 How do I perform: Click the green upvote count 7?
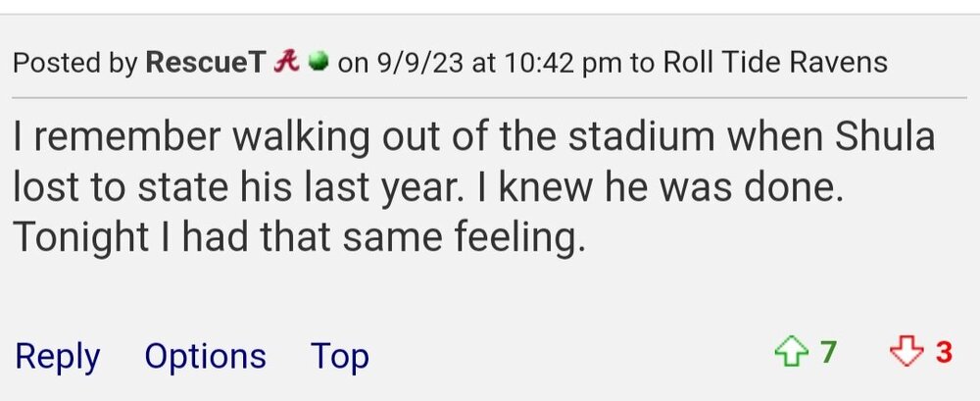point(828,353)
